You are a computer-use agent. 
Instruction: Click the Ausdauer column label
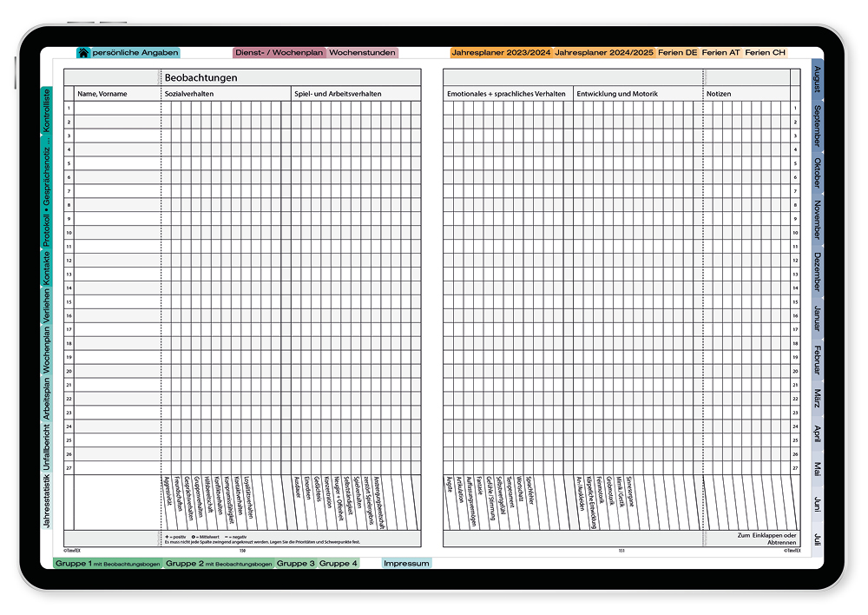[297, 487]
